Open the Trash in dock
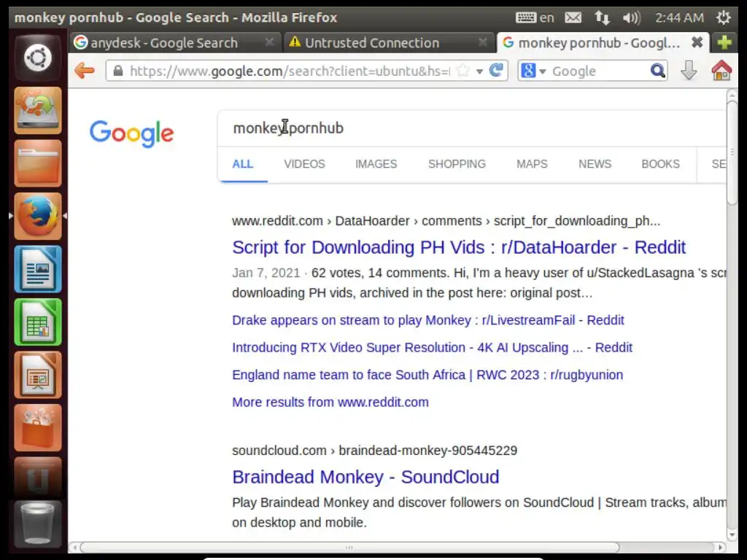 click(38, 524)
